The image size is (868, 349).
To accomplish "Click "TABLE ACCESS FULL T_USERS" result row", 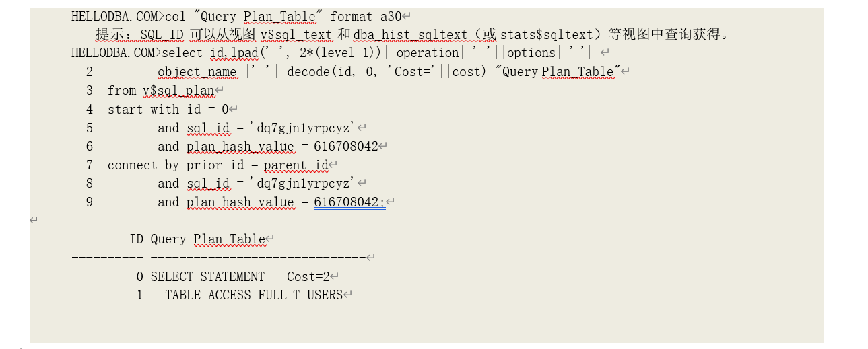I will (x=254, y=295).
